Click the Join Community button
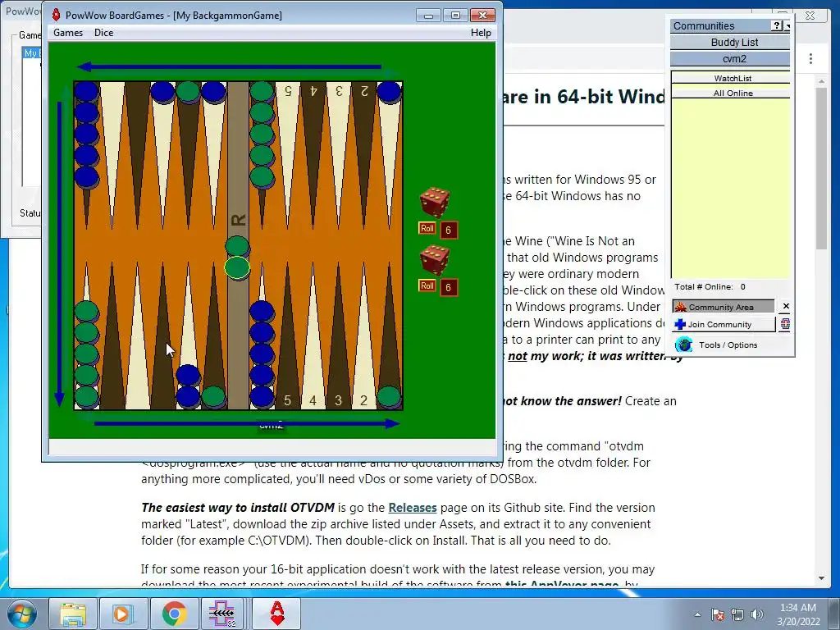 (x=724, y=324)
